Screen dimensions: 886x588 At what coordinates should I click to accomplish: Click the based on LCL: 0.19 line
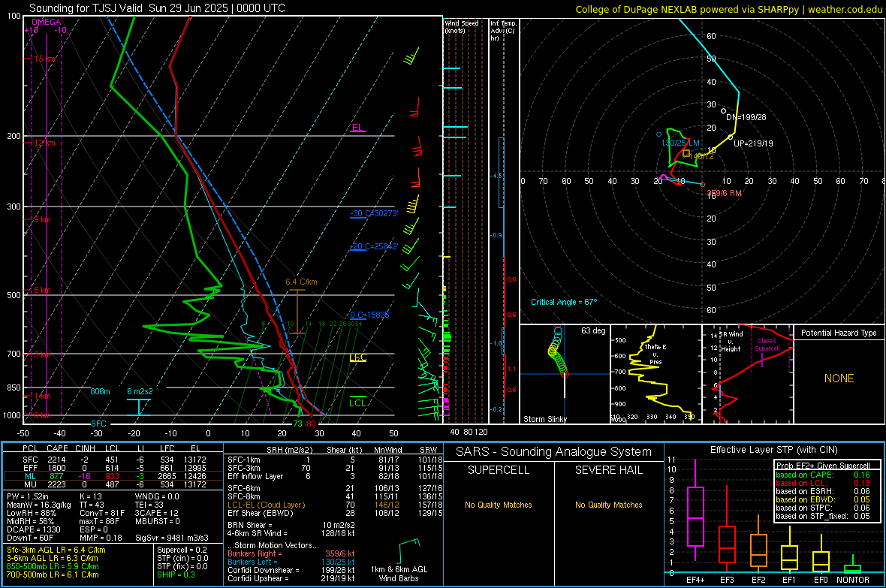pyautogui.click(x=823, y=483)
